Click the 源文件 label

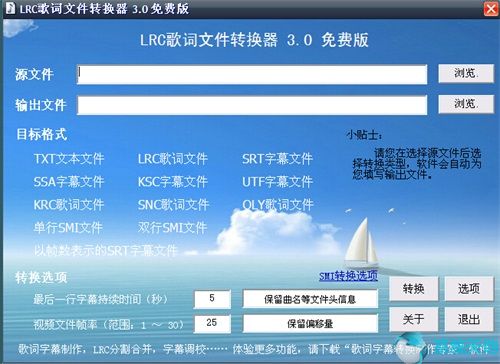(34, 74)
